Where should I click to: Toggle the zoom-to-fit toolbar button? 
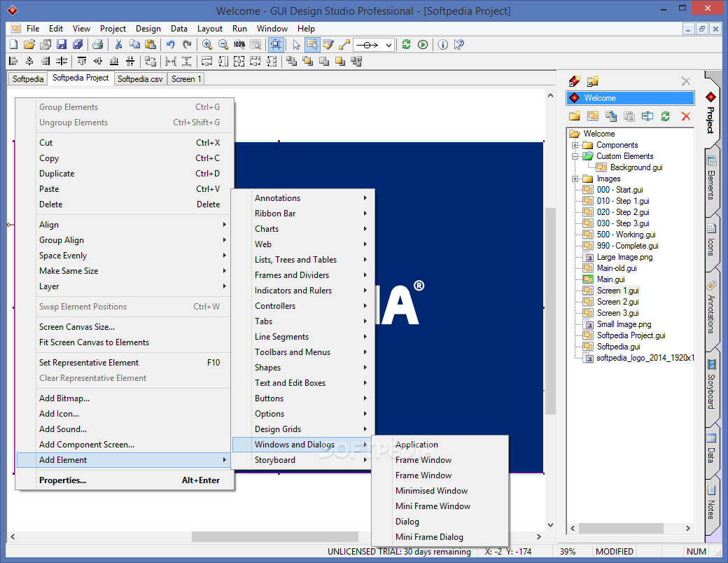click(x=276, y=45)
